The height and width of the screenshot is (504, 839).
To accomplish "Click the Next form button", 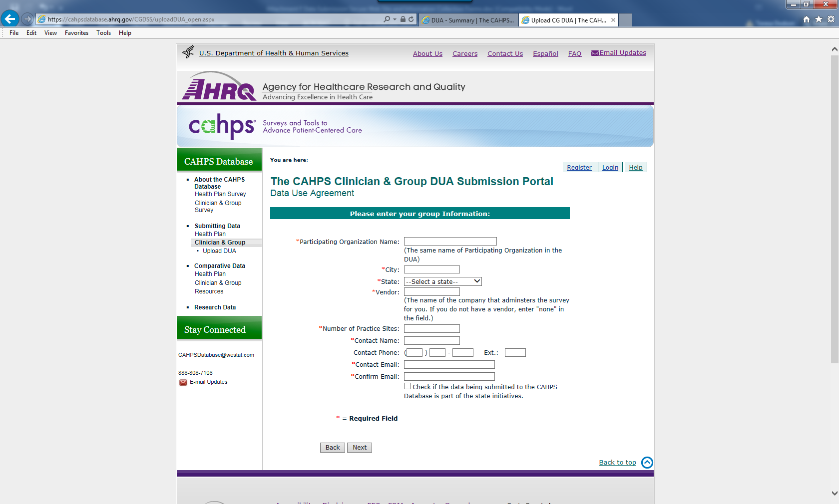I will coord(360,448).
